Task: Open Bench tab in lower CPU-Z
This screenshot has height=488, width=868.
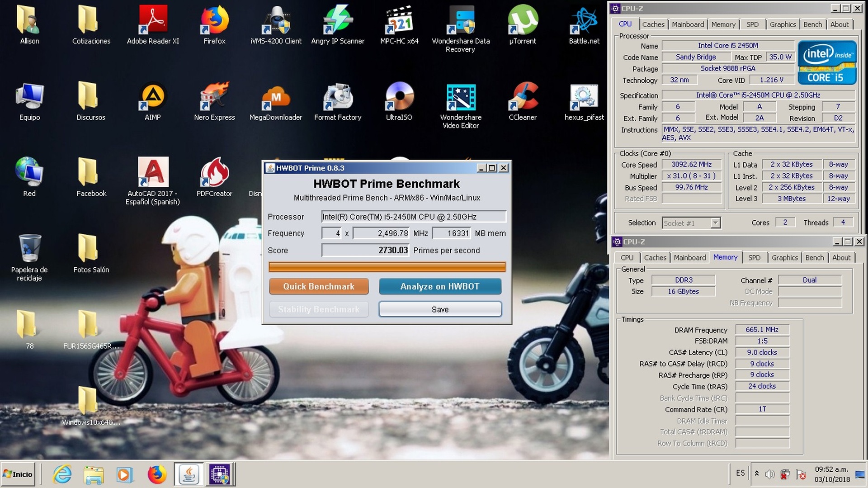Action: pos(814,257)
